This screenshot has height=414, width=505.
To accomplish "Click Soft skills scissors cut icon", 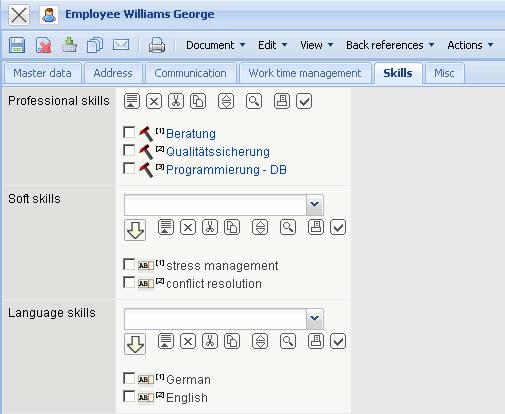I will click(210, 227).
